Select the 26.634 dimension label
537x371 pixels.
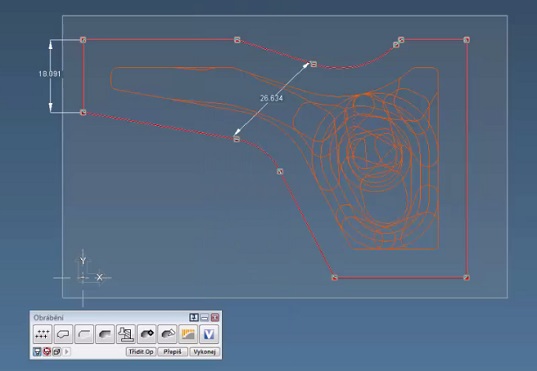coord(272,98)
